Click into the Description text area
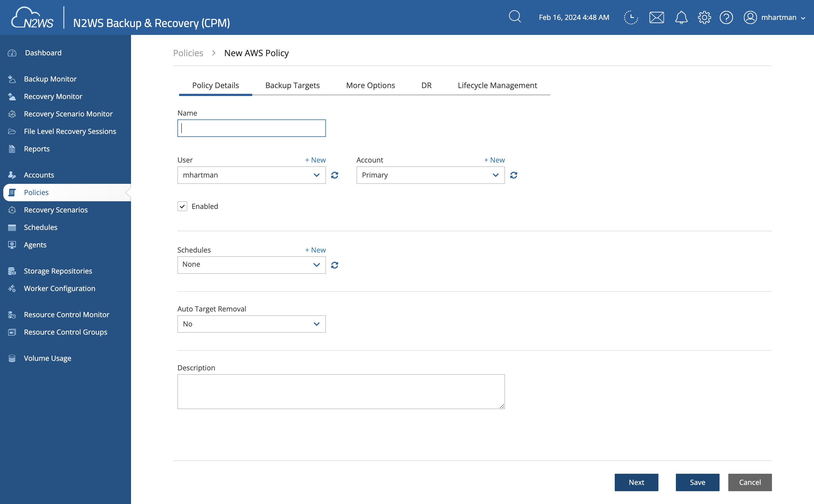 pyautogui.click(x=341, y=391)
